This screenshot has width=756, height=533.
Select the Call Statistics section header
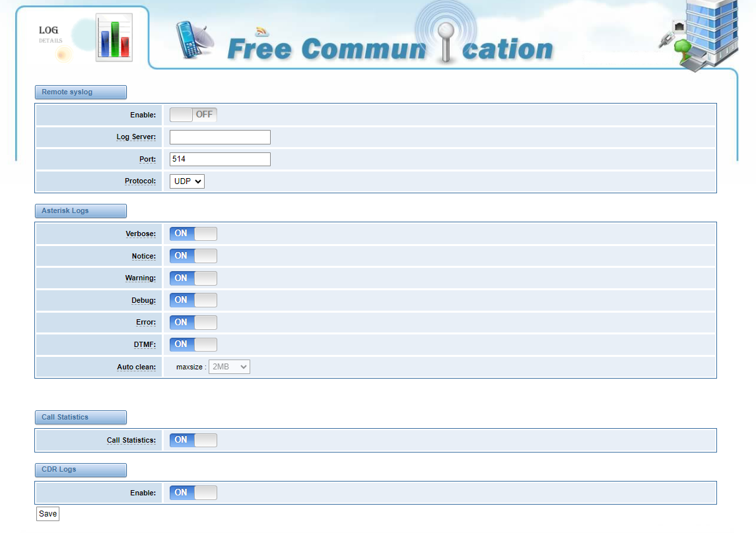(x=81, y=418)
